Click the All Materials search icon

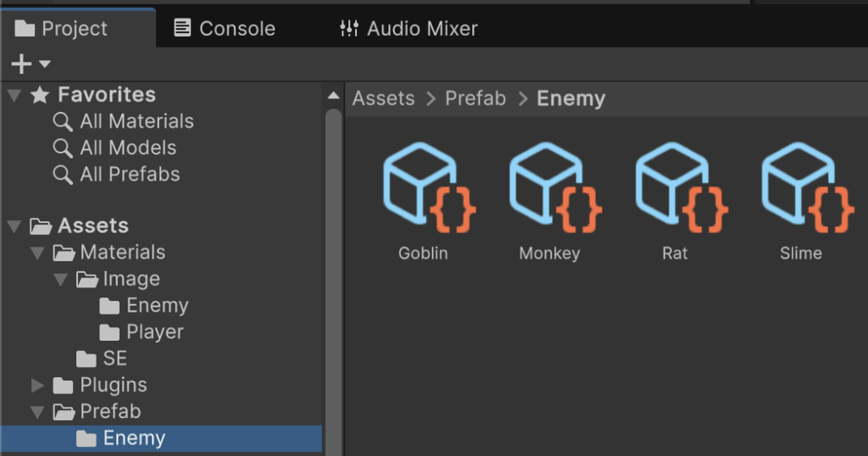(x=63, y=122)
